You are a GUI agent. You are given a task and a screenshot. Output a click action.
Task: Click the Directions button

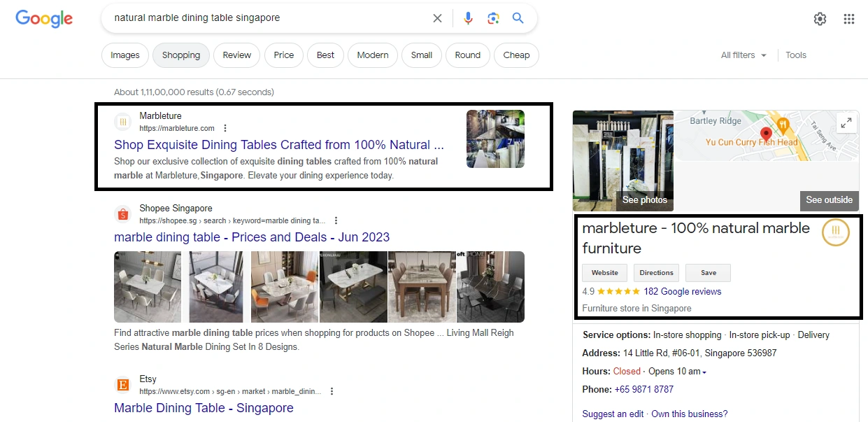point(657,273)
